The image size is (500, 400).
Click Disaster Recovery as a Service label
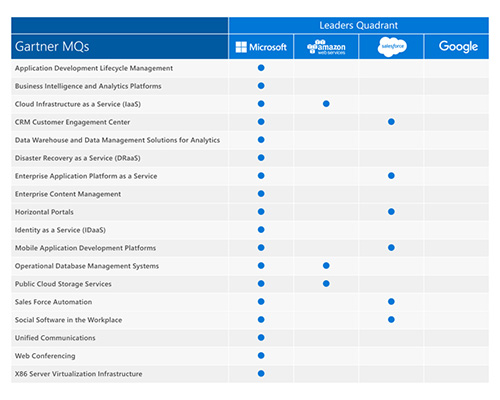coord(77,158)
